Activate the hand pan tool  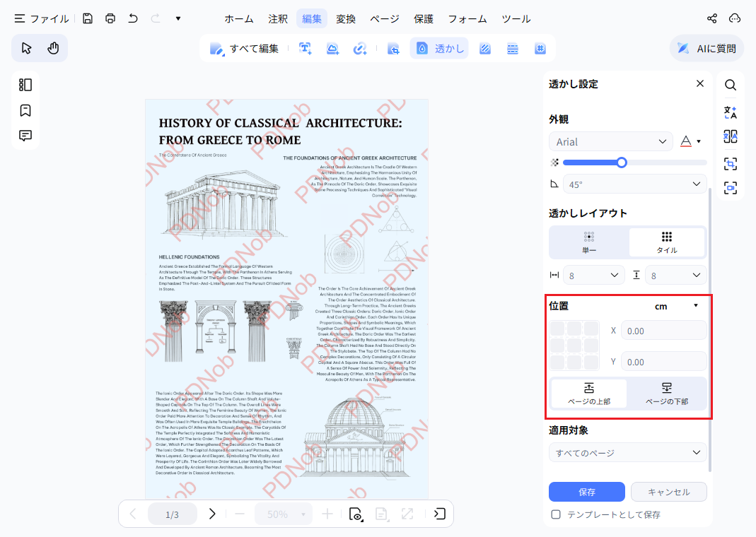click(x=53, y=48)
